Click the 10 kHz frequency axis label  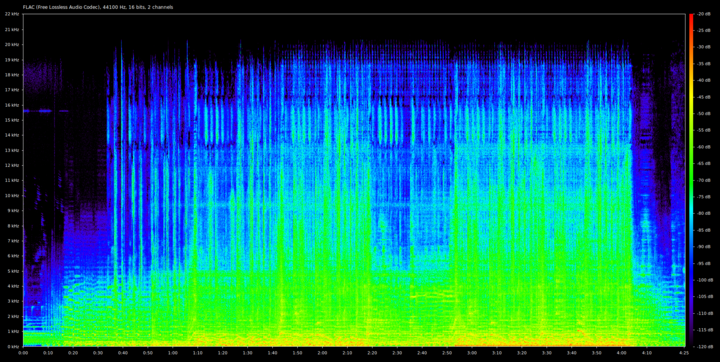[11, 196]
